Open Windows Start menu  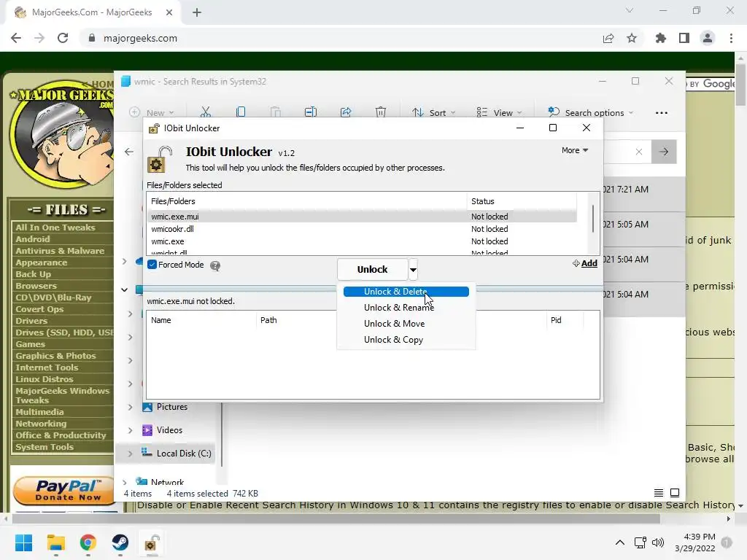(23, 542)
